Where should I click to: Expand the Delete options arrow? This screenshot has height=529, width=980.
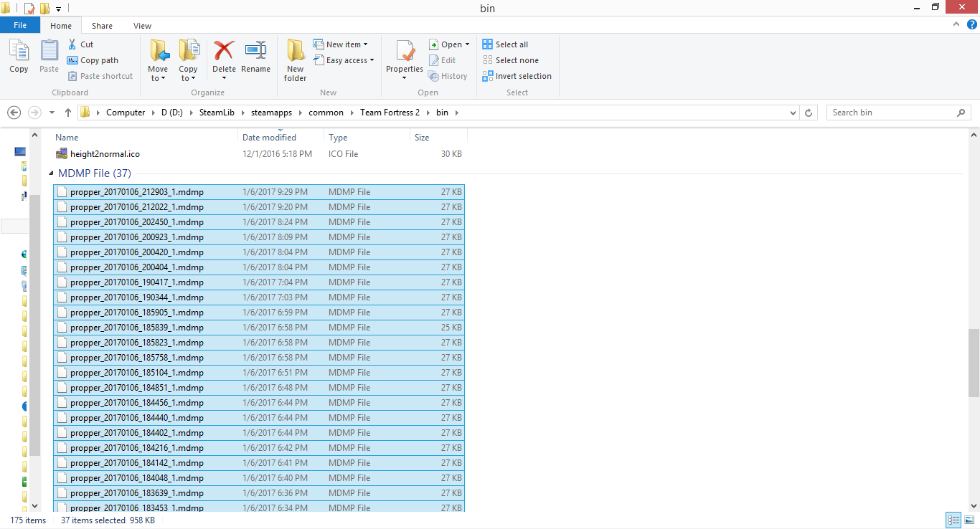point(224,78)
